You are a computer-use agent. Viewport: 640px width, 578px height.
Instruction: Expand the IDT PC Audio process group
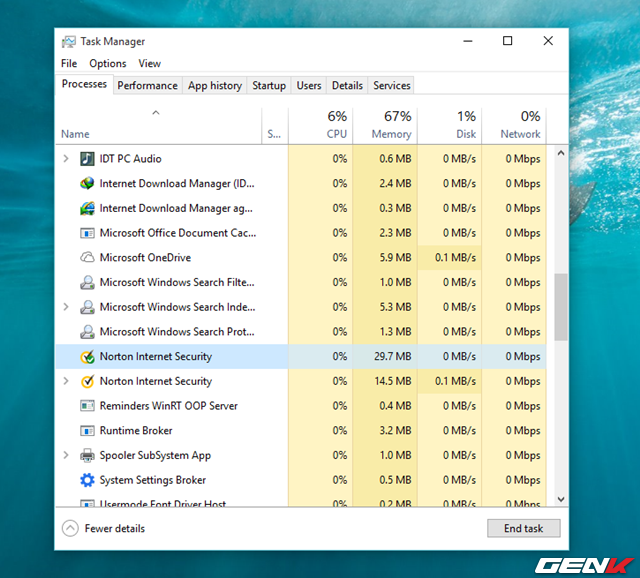click(x=66, y=158)
